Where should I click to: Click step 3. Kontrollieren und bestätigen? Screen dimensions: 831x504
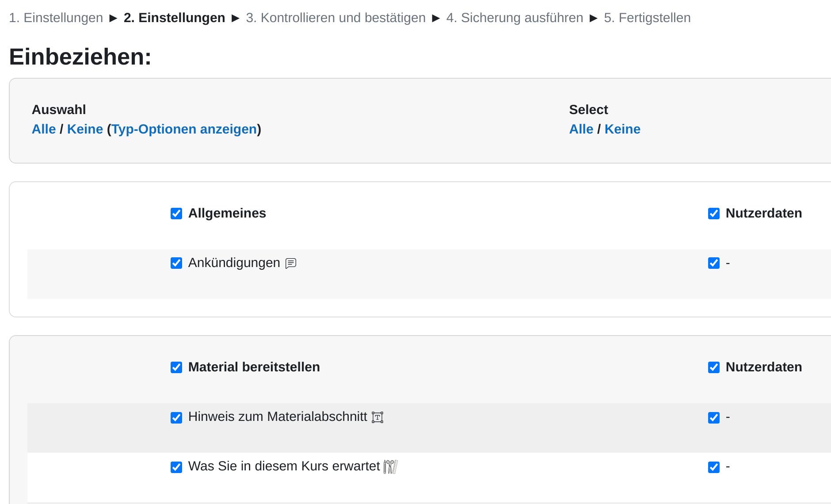tap(336, 18)
